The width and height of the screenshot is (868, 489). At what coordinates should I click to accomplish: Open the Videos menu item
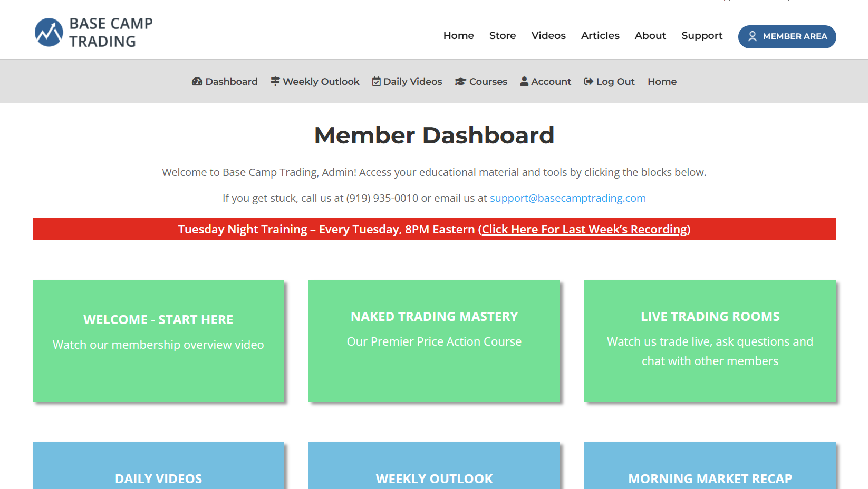click(548, 35)
